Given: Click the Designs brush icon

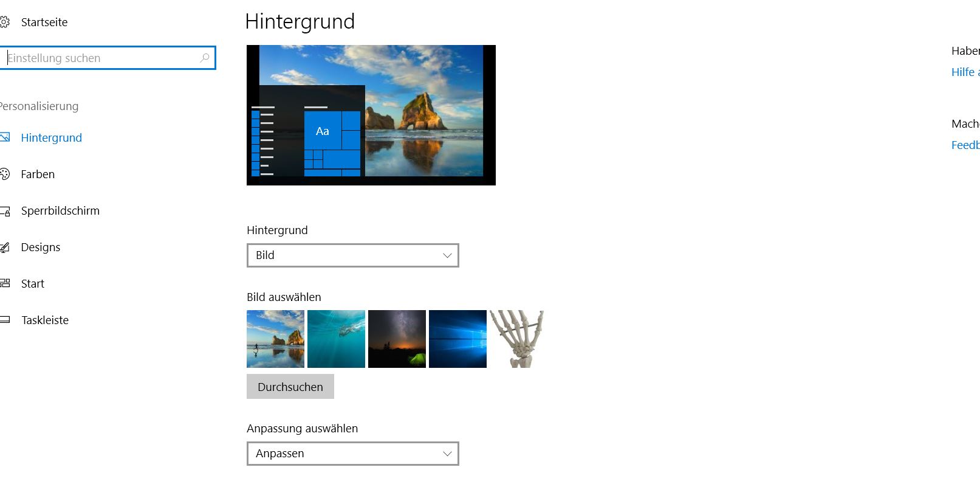Looking at the screenshot, I should pyautogui.click(x=5, y=247).
